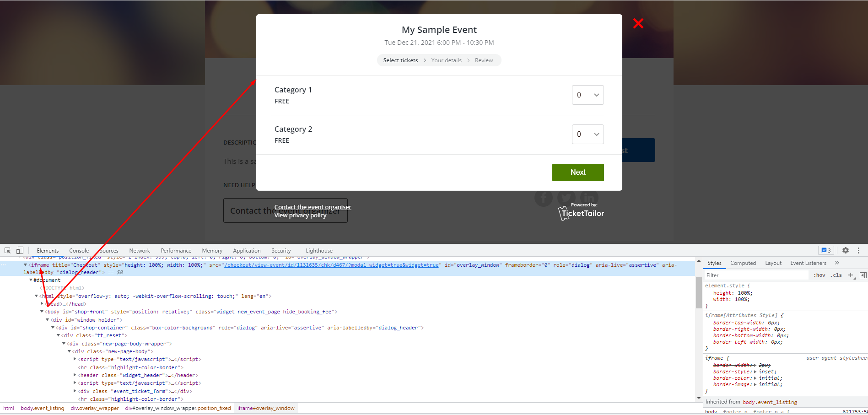Collapse the div tt_reset node

click(58, 335)
